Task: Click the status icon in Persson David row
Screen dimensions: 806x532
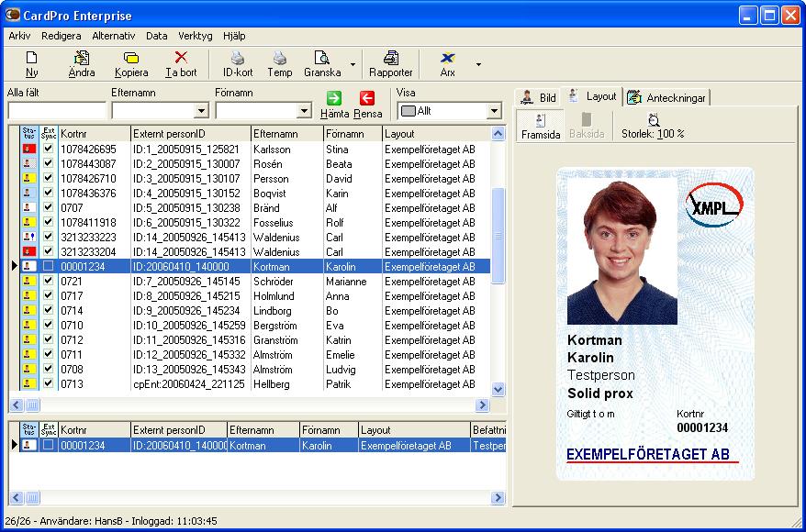Action: pyautogui.click(x=29, y=178)
